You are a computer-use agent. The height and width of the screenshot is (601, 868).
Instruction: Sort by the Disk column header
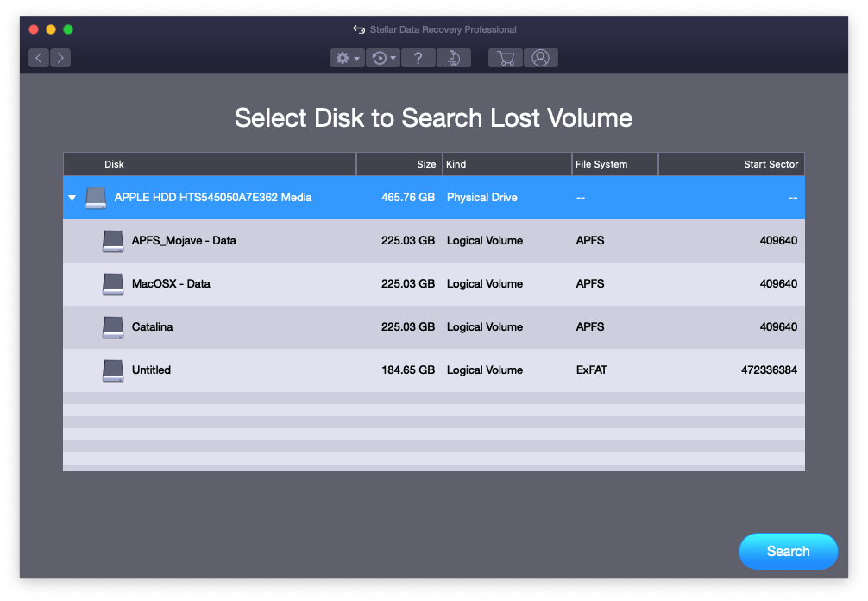click(x=210, y=165)
